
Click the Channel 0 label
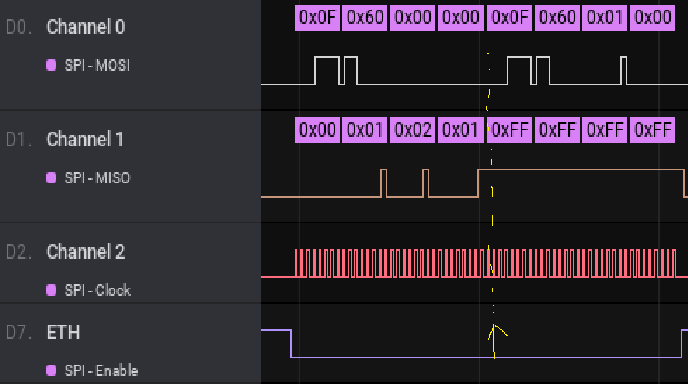(x=86, y=27)
